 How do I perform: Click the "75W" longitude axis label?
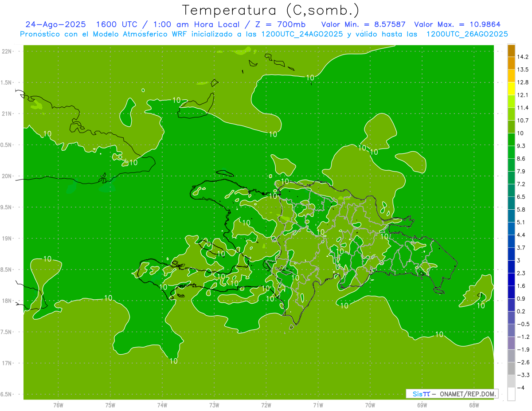[x=110, y=405]
